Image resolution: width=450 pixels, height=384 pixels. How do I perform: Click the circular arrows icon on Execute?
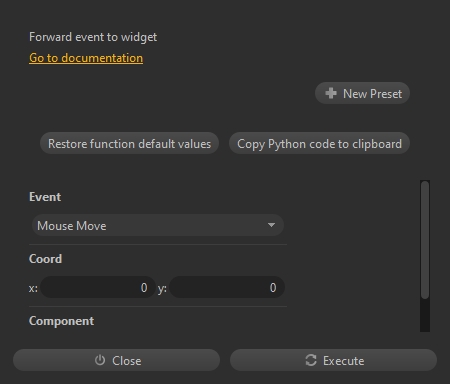[311, 360]
